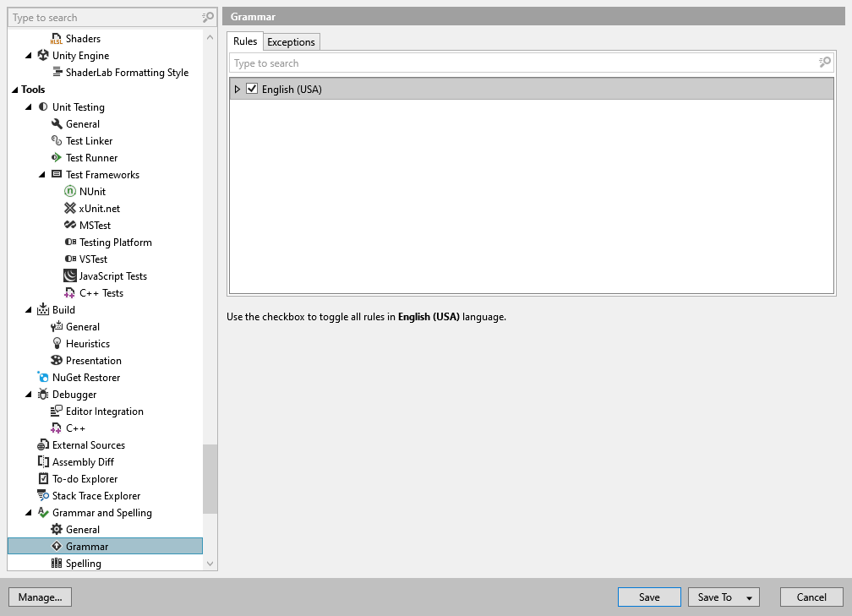Enable search in rules list
852x616 pixels.
824,63
